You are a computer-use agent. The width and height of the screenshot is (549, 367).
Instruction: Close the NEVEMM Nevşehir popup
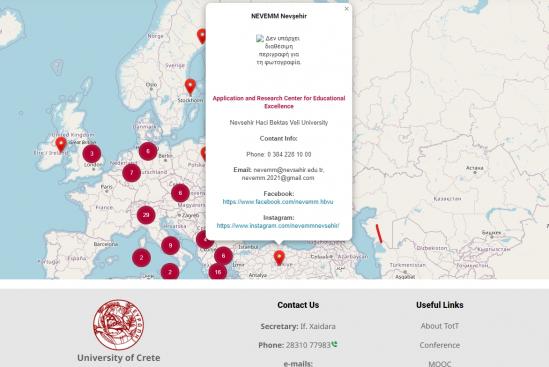(346, 9)
